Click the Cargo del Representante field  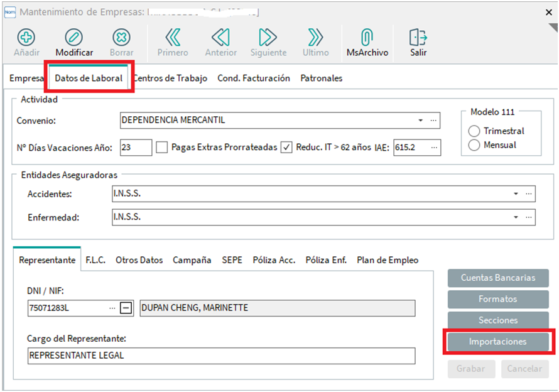point(221,356)
